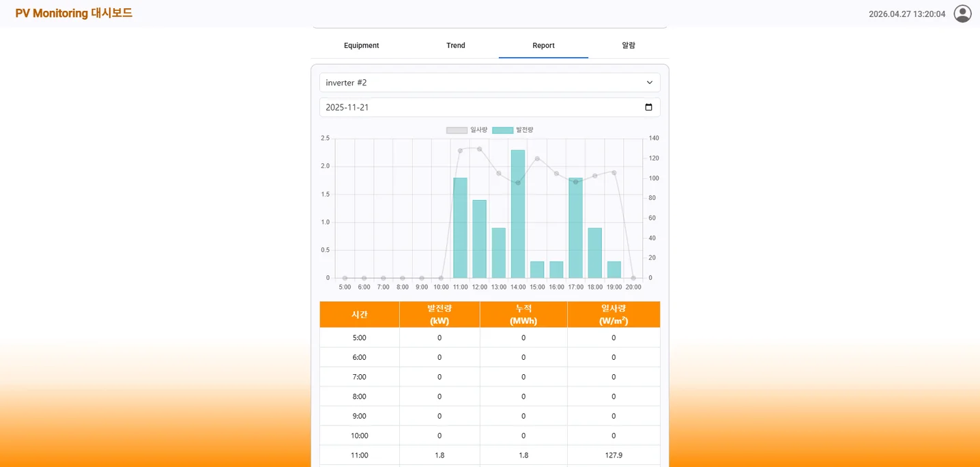980x467 pixels.
Task: Click the irradiance point at 5:00
Action: pyautogui.click(x=345, y=278)
